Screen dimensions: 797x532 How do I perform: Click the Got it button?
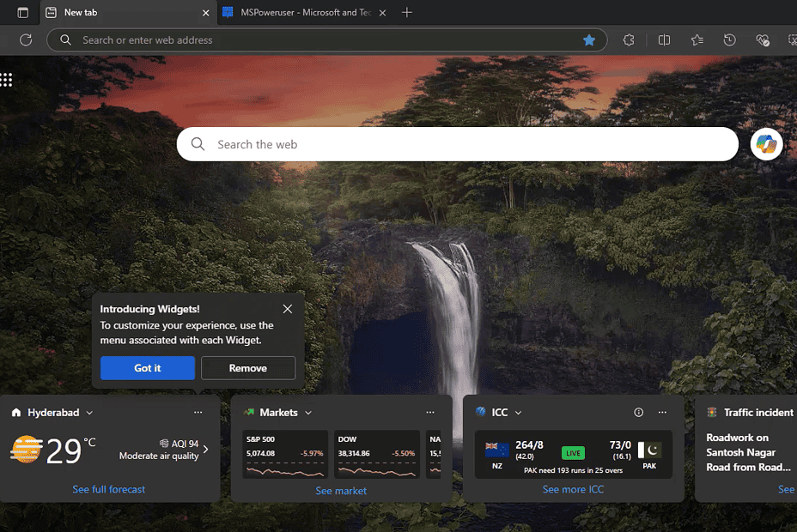[x=147, y=367]
